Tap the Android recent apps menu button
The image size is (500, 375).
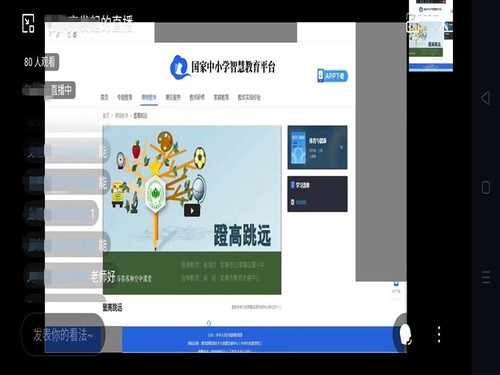[x=486, y=277]
